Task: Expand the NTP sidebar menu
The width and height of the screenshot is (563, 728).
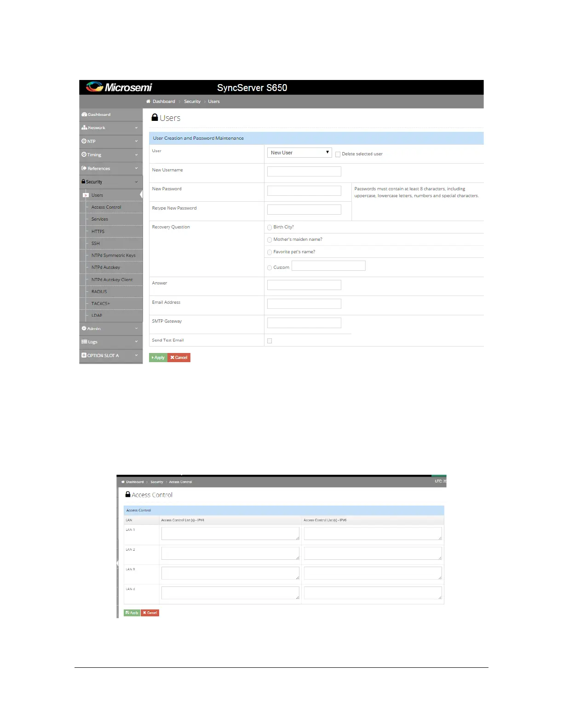Action: click(111, 141)
